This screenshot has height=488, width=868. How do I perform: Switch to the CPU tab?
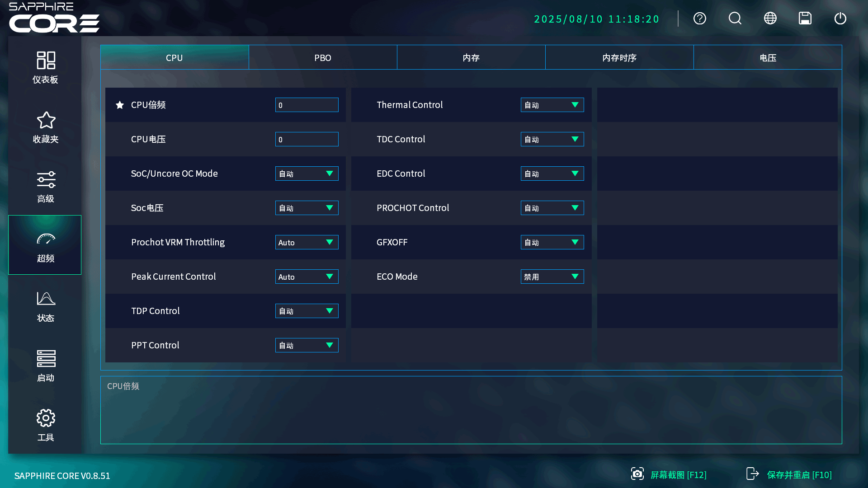click(x=175, y=57)
